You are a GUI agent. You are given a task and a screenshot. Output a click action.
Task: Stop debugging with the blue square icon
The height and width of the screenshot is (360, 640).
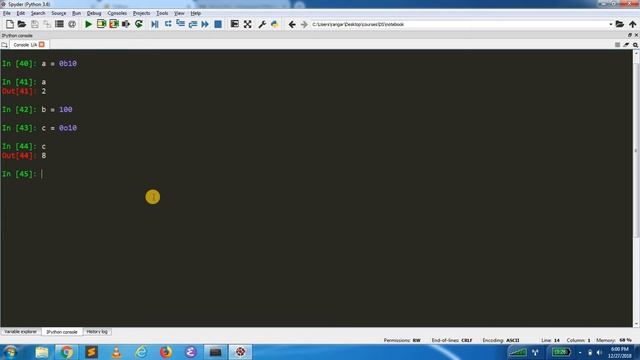point(218,24)
